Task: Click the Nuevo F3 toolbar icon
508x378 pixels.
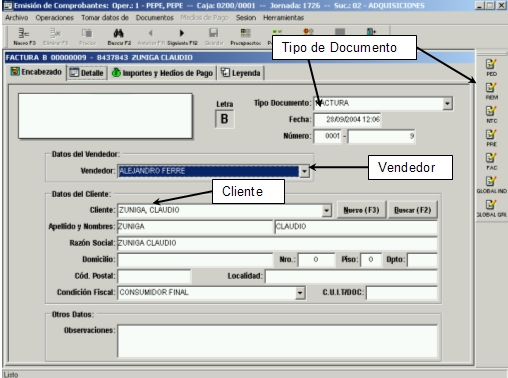Action: click(24, 37)
